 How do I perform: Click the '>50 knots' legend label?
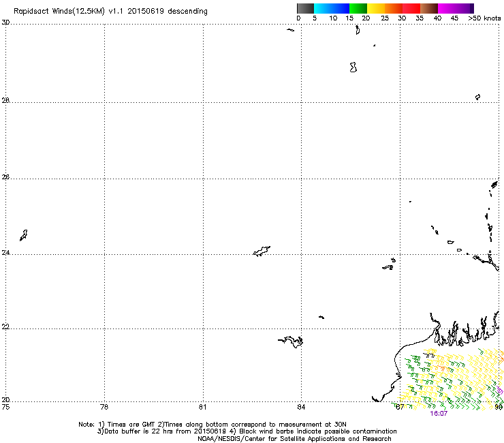point(484,18)
